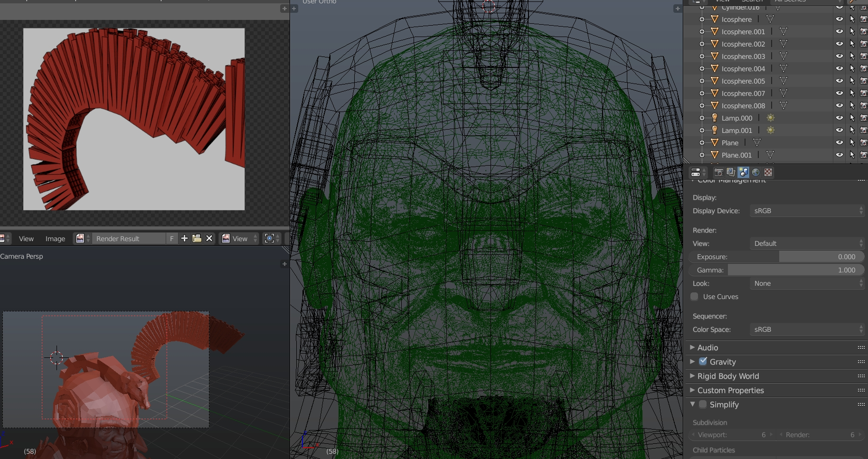Expand Lamp.000 tree entry
Viewport: 868px width, 459px height.
[702, 118]
